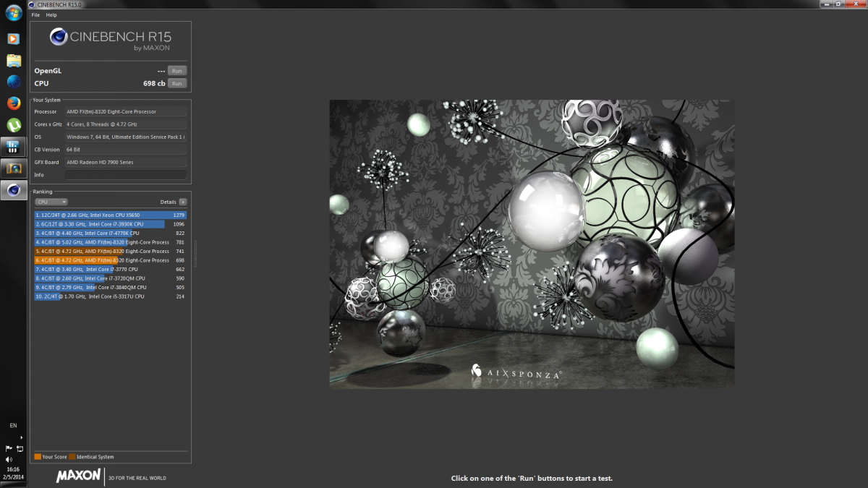868x488 pixels.
Task: Click the Identical System legend swatch
Action: pyautogui.click(x=72, y=457)
